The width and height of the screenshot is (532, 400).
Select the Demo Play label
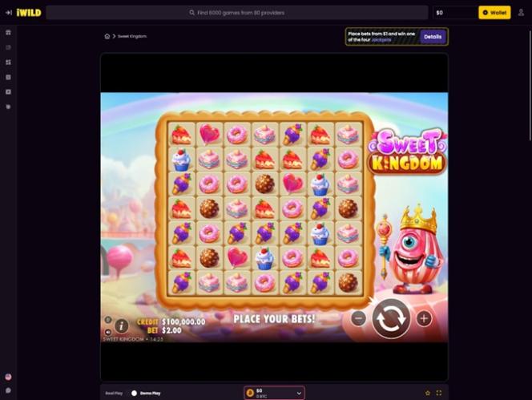click(x=151, y=394)
